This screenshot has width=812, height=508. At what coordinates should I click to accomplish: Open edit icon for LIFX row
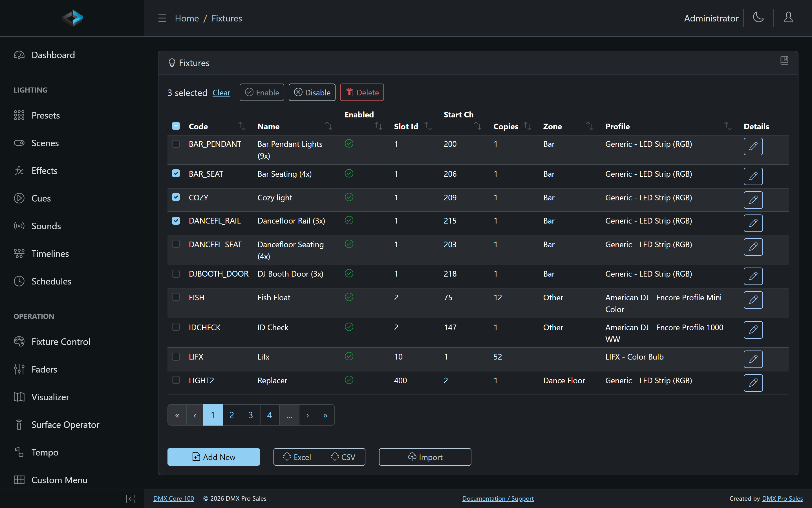click(x=753, y=359)
